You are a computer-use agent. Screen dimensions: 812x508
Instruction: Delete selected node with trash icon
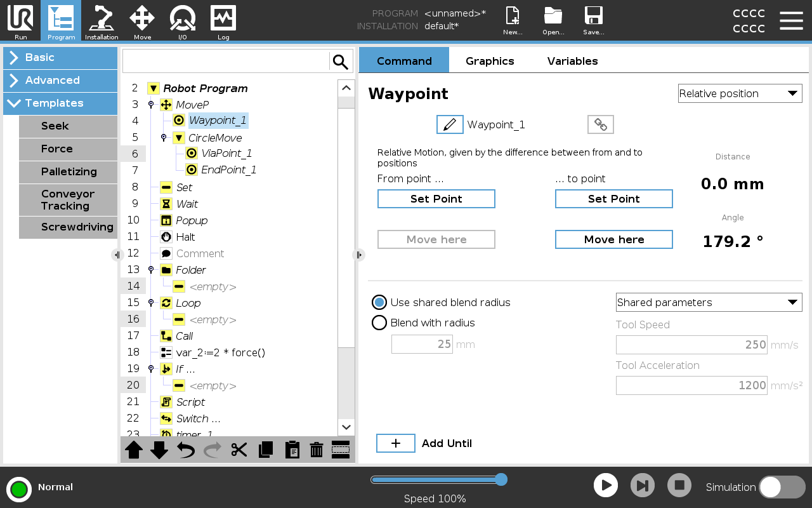317,450
